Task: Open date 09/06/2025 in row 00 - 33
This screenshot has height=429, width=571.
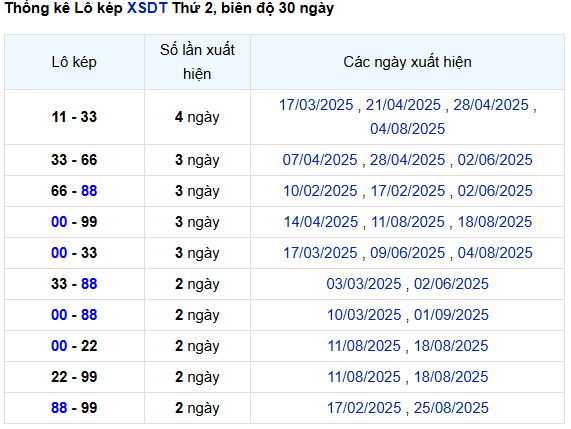Action: [407, 253]
